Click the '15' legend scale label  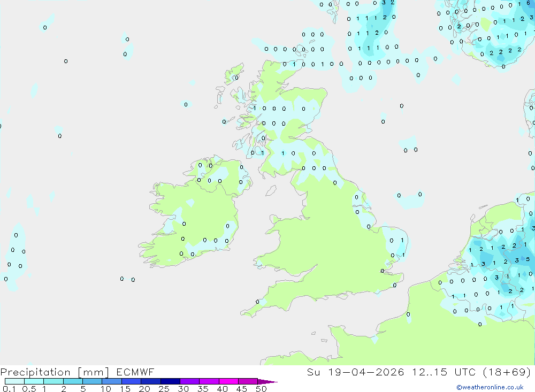(125, 389)
